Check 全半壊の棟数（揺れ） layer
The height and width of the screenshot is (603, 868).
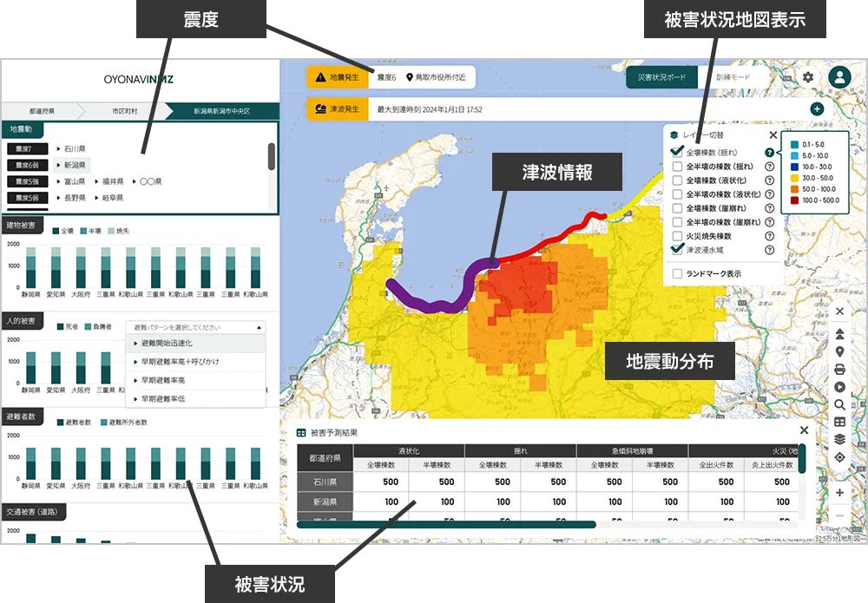pyautogui.click(x=676, y=167)
